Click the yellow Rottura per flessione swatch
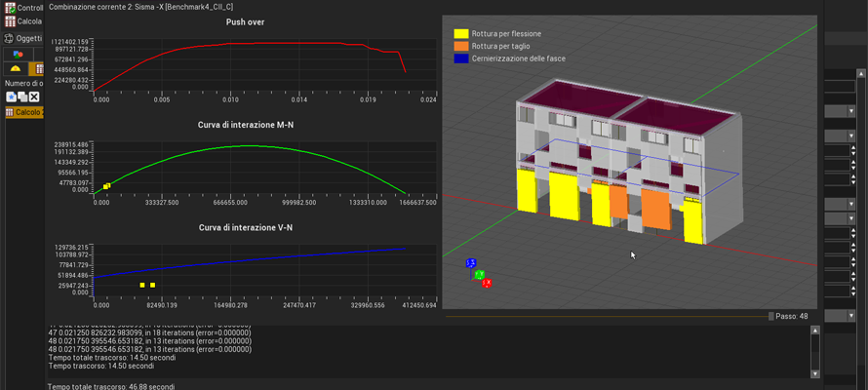The height and width of the screenshot is (390, 868). (x=461, y=34)
